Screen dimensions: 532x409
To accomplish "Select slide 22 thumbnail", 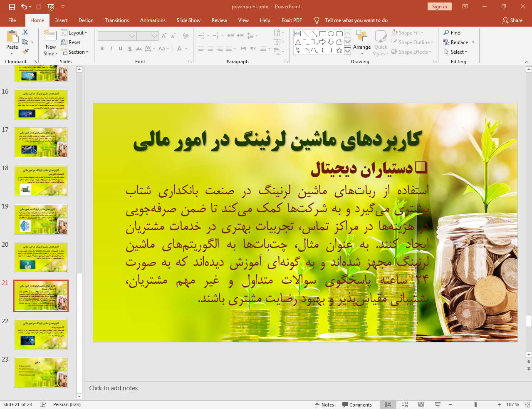I will coord(41,334).
